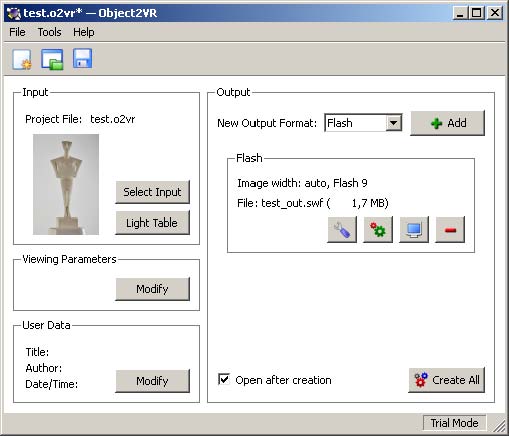Screen dimensions: 509x436
Task: Expand the New Output Format dropdown arrow
Action: click(394, 123)
